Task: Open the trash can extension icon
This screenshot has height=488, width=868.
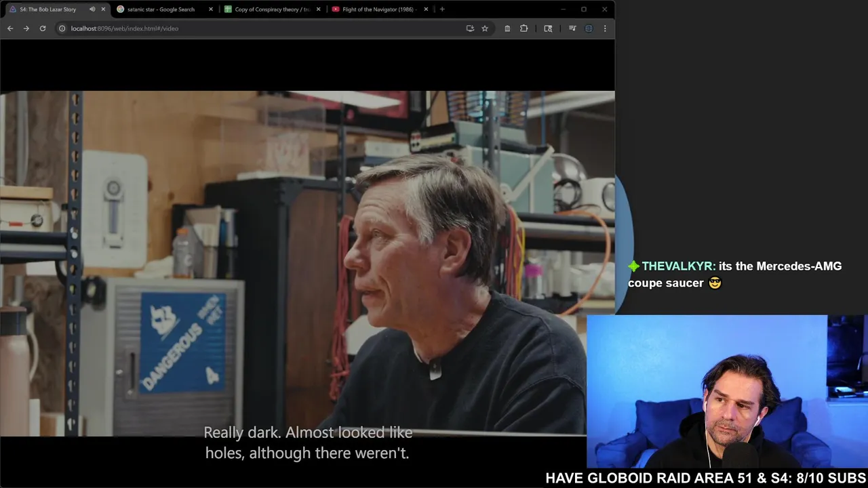Action: coord(507,28)
